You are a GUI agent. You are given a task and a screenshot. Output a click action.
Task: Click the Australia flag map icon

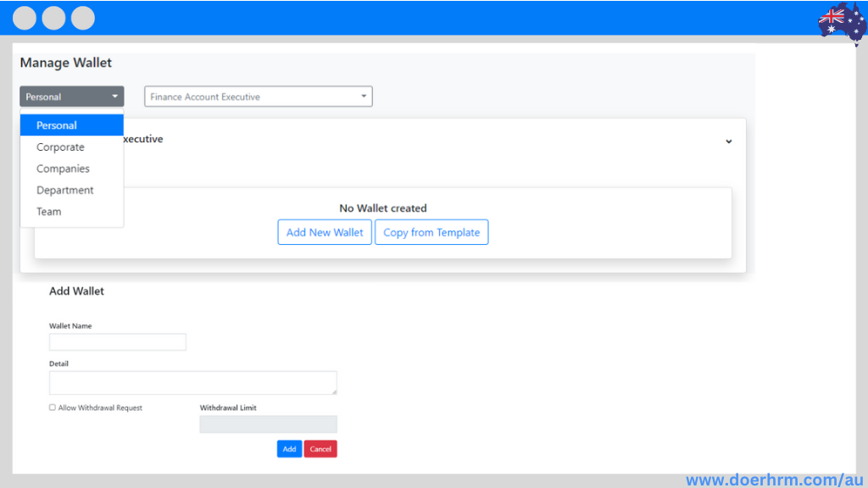coord(842,22)
